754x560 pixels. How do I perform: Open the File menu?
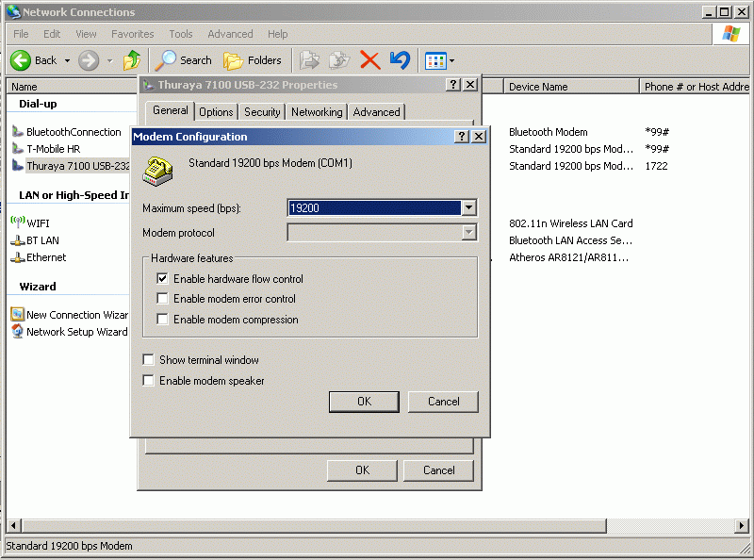coord(21,34)
